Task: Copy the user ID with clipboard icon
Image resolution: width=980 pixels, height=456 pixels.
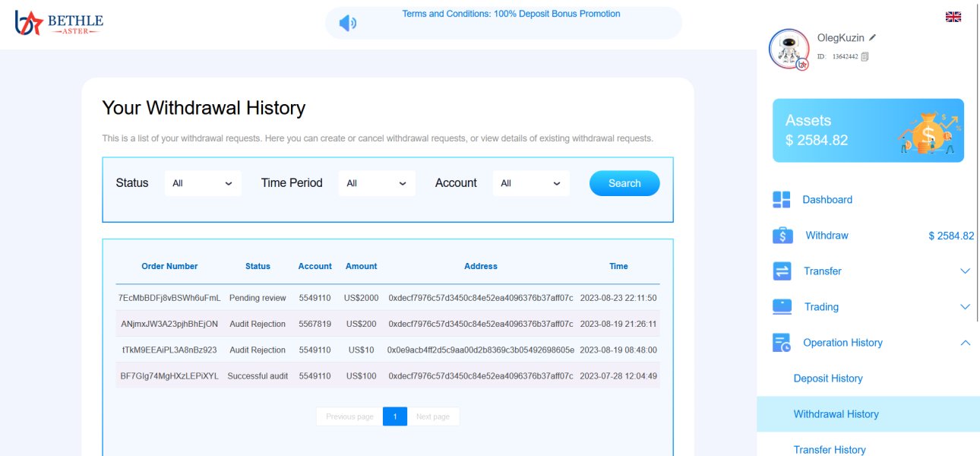Action: tap(865, 57)
